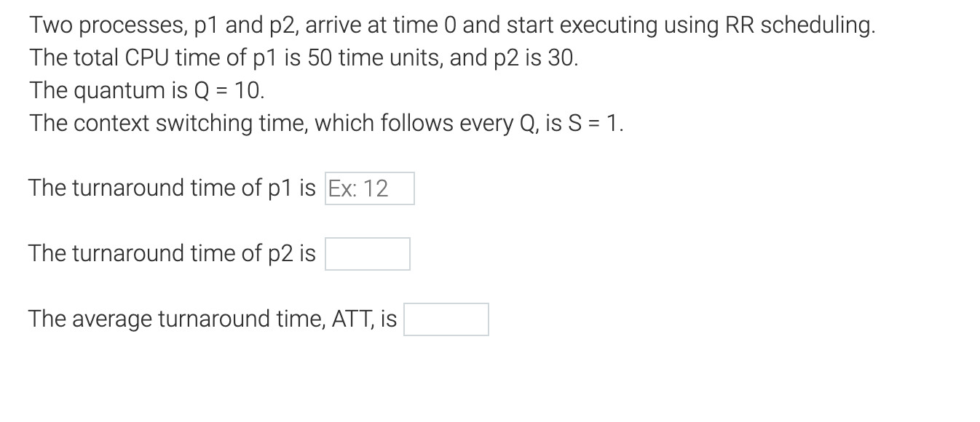Image resolution: width=980 pixels, height=422 pixels.
Task: Click the S = 1 text
Action: click(593, 122)
